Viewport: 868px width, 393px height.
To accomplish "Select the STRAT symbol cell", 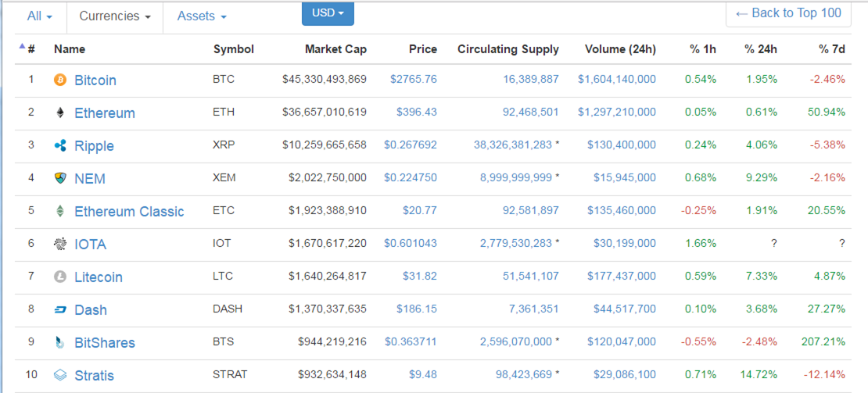I will pos(230,375).
